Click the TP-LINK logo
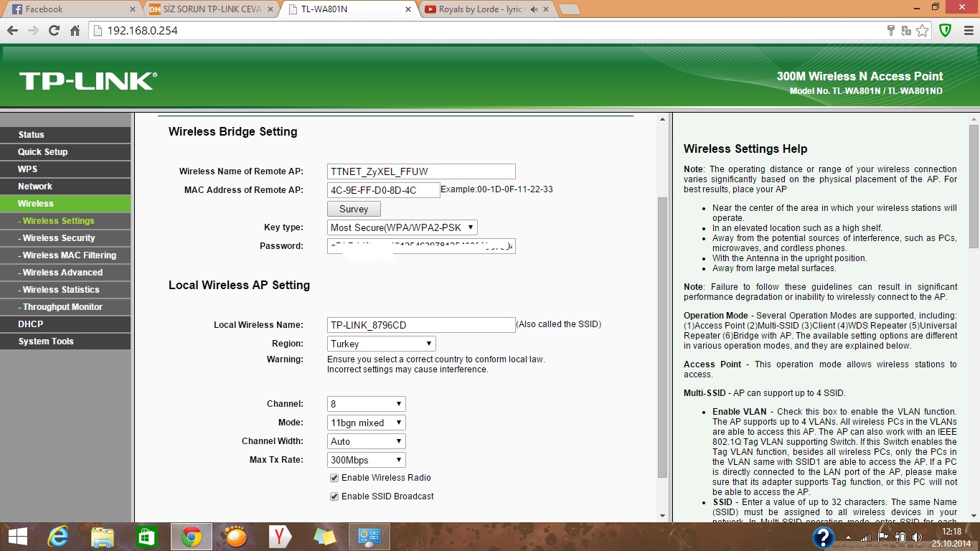The image size is (980, 551). [x=88, y=80]
